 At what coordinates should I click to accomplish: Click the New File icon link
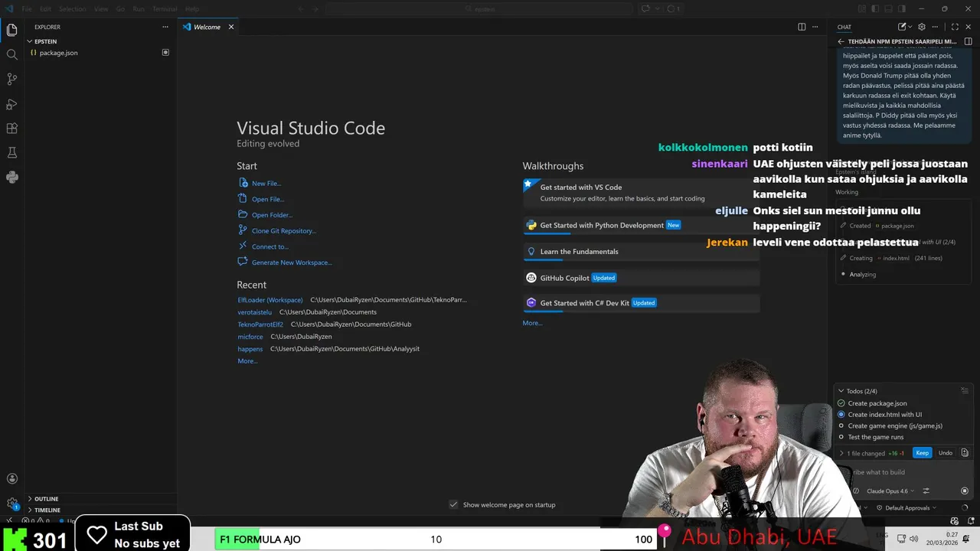(x=260, y=183)
